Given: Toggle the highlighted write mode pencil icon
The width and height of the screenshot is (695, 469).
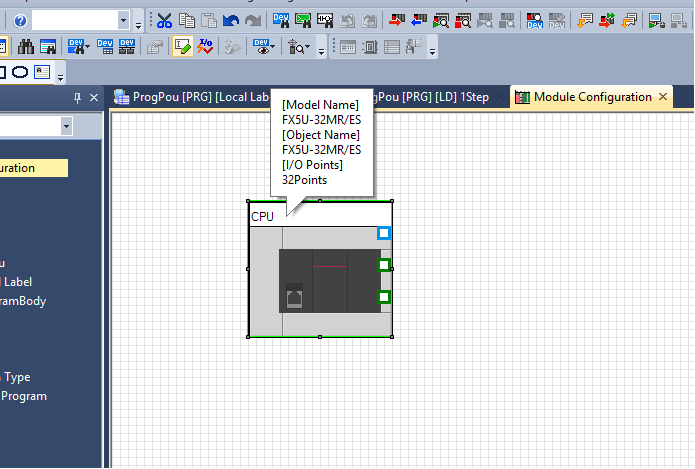Looking at the screenshot, I should (183, 46).
